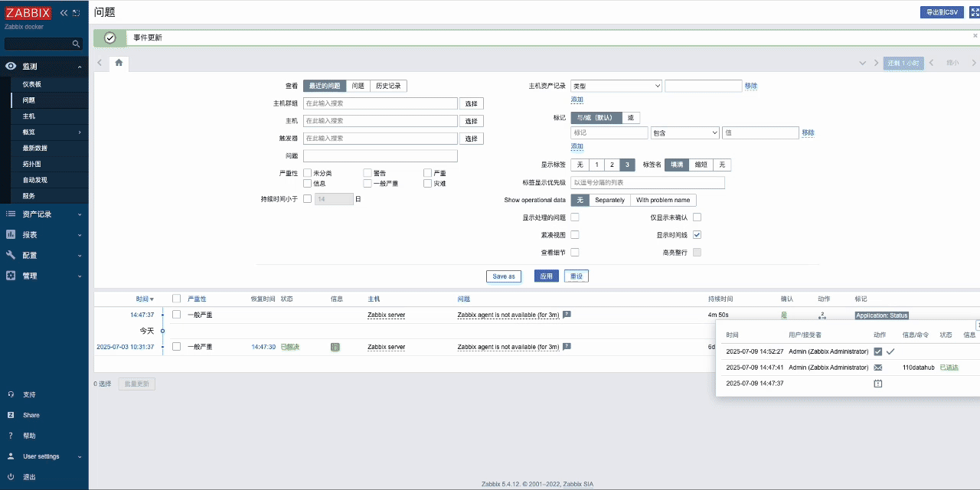Open the tag operator 包含 dropdown

685,133
